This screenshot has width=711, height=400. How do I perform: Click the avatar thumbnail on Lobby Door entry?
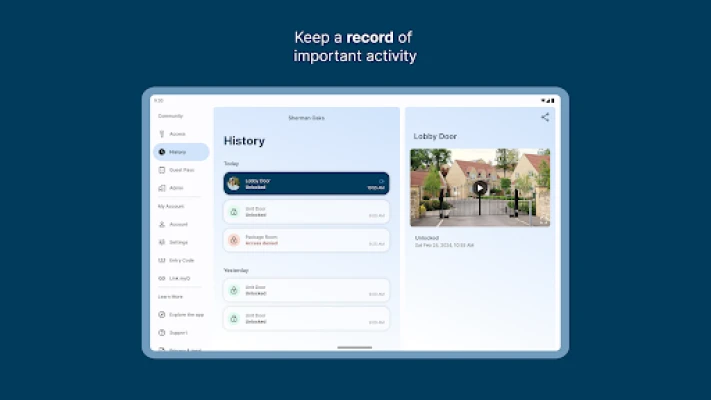[x=234, y=183]
